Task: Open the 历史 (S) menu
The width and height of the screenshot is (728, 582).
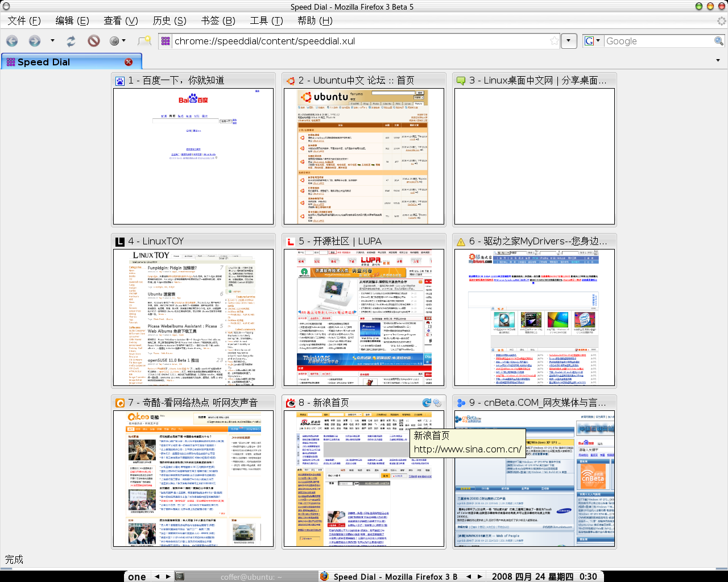Action: coord(169,21)
